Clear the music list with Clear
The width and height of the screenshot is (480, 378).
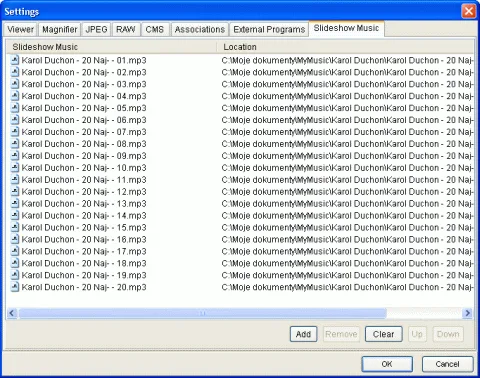click(383, 334)
